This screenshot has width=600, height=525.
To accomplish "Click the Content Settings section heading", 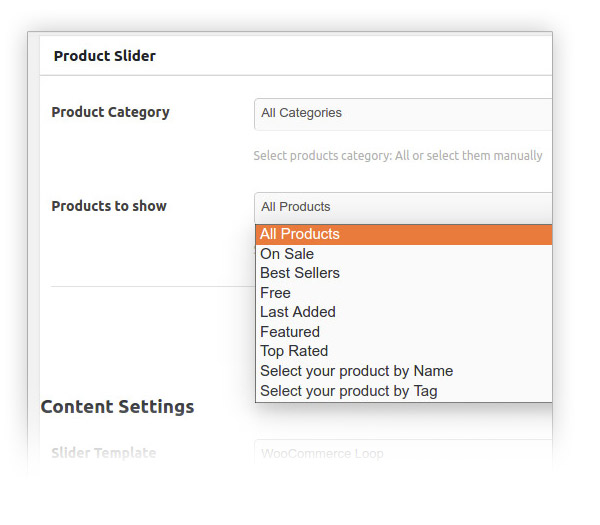I will click(117, 407).
